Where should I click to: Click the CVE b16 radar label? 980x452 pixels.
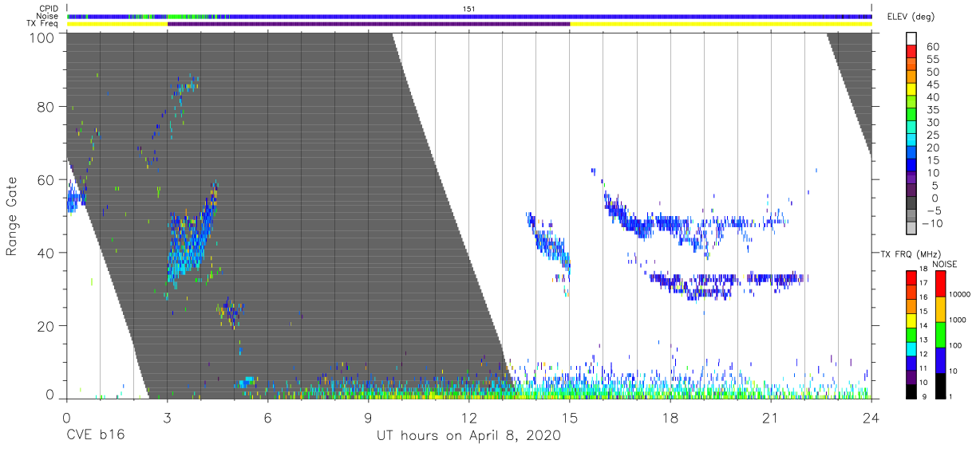[95, 435]
